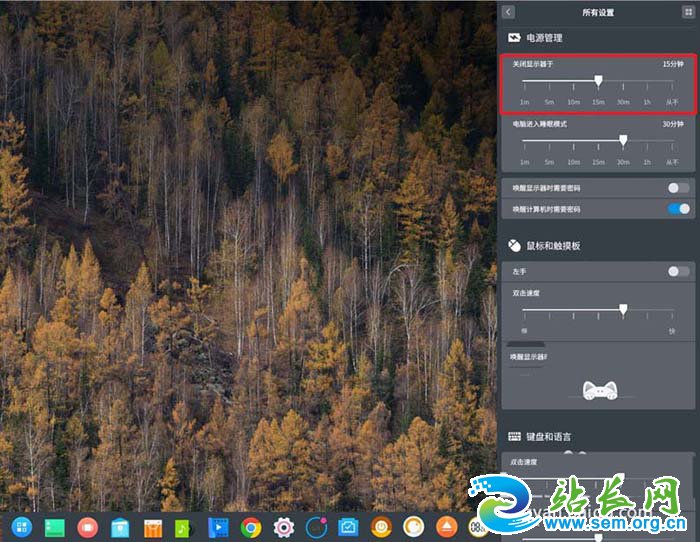
Task: Open the launcher from the dock
Action: [x=21, y=526]
